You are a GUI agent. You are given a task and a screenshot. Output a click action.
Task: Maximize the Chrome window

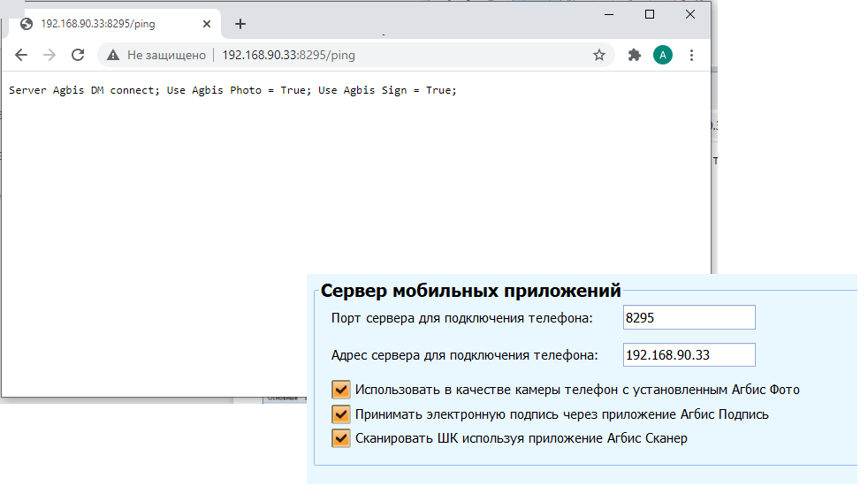tap(650, 14)
